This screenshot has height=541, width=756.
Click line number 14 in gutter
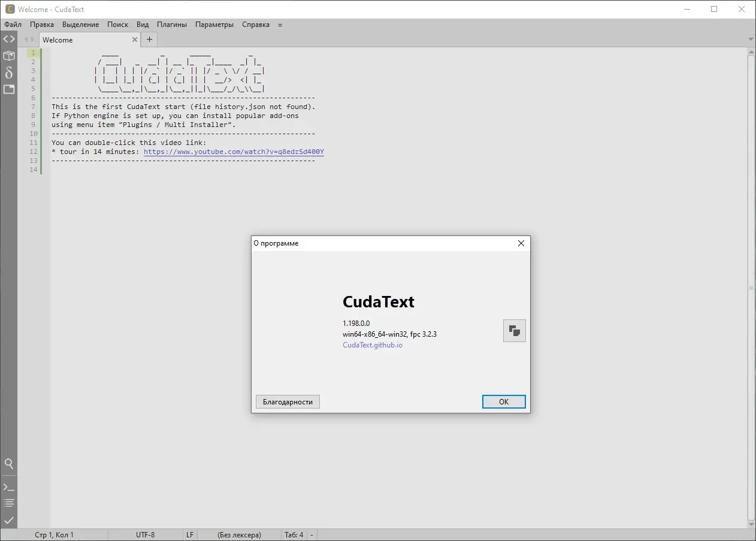coord(34,170)
